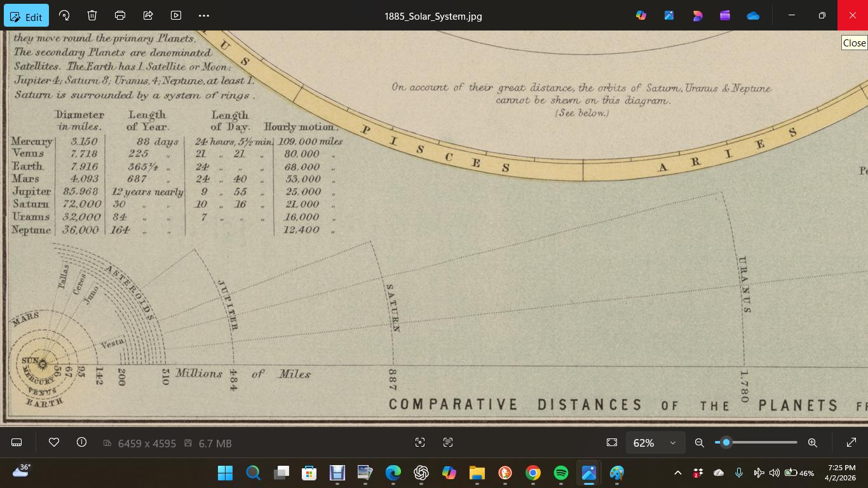The height and width of the screenshot is (488, 868).
Task: Open File Explorer from the taskbar
Action: pos(477,473)
